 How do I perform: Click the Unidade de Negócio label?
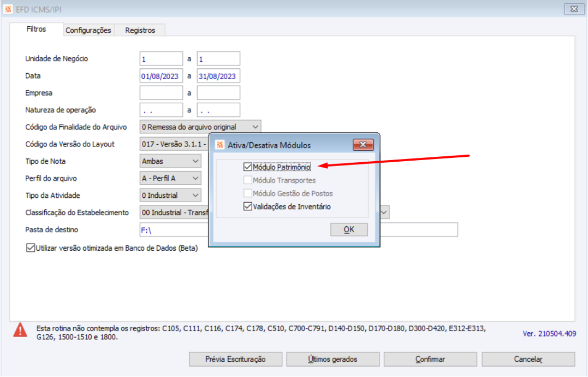[56, 59]
